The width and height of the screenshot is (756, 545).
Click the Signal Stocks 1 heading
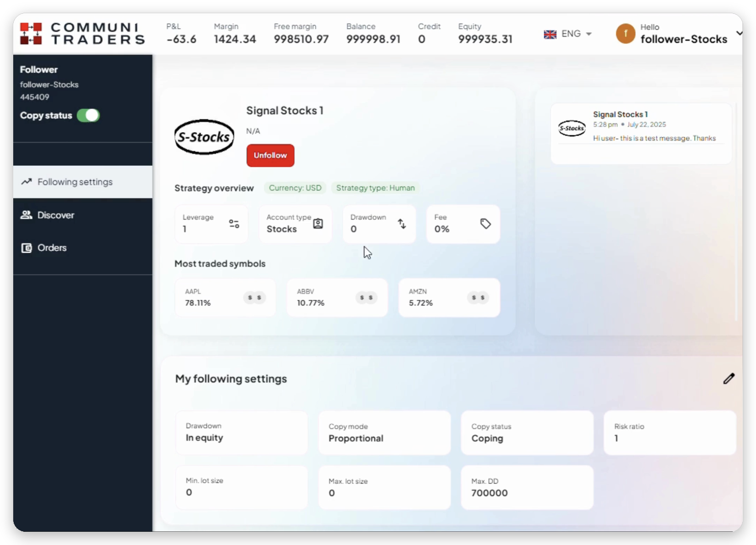[x=285, y=110]
